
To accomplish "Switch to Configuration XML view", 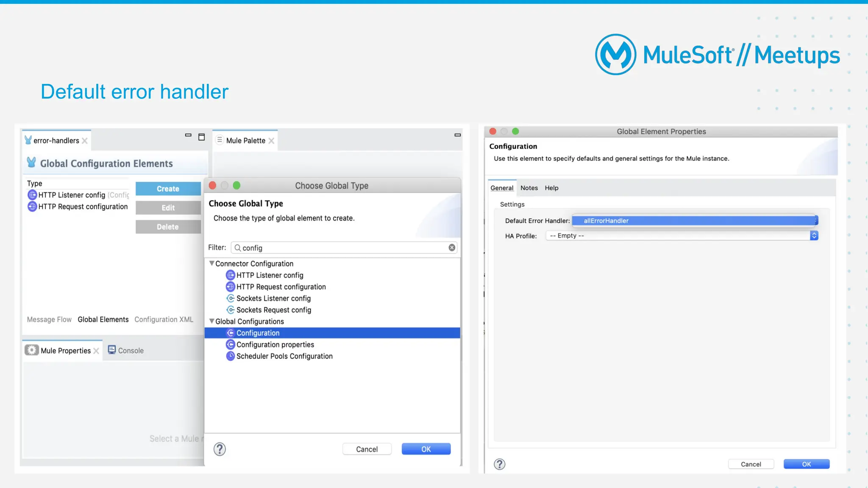I will (x=164, y=319).
